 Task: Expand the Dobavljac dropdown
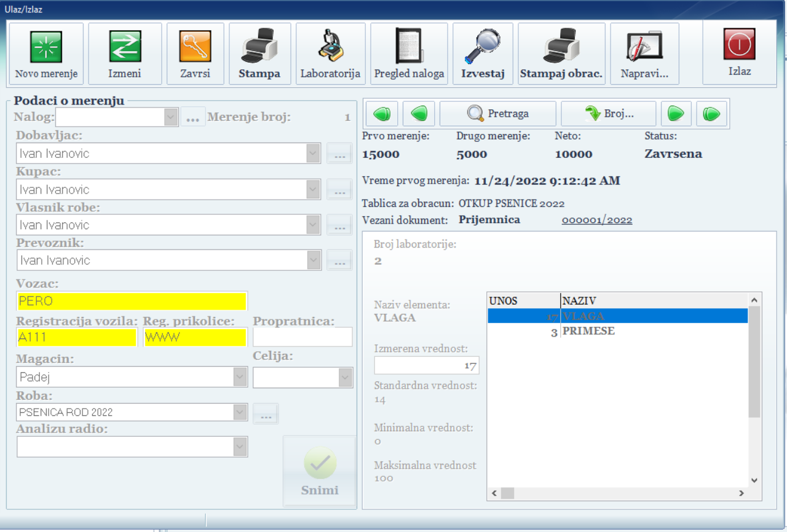pos(314,154)
